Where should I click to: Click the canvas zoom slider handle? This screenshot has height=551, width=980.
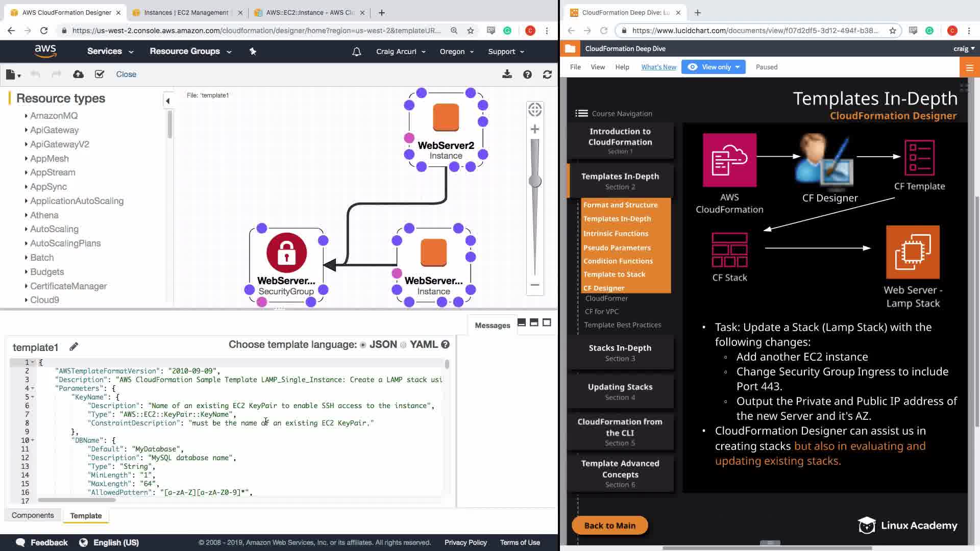535,181
